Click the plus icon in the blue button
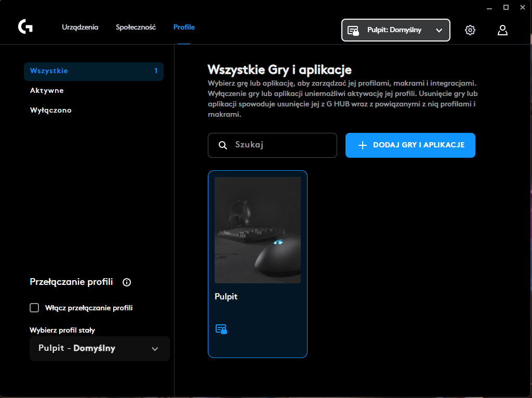The width and height of the screenshot is (532, 398). 363,145
